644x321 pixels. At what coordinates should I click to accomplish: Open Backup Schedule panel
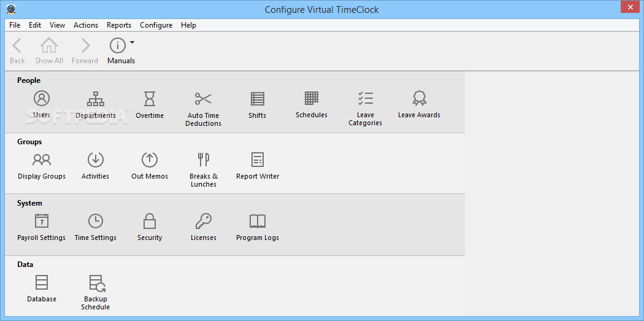pyautogui.click(x=95, y=292)
